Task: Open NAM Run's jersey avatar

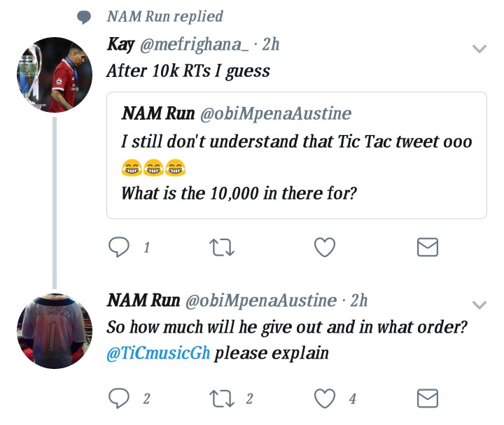Action: pyautogui.click(x=55, y=330)
